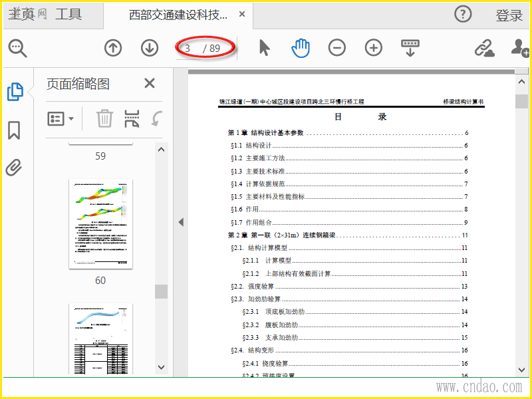Click TOC entry §1.3 主要技术标准
This screenshot has height=399, width=532.
pos(349,171)
